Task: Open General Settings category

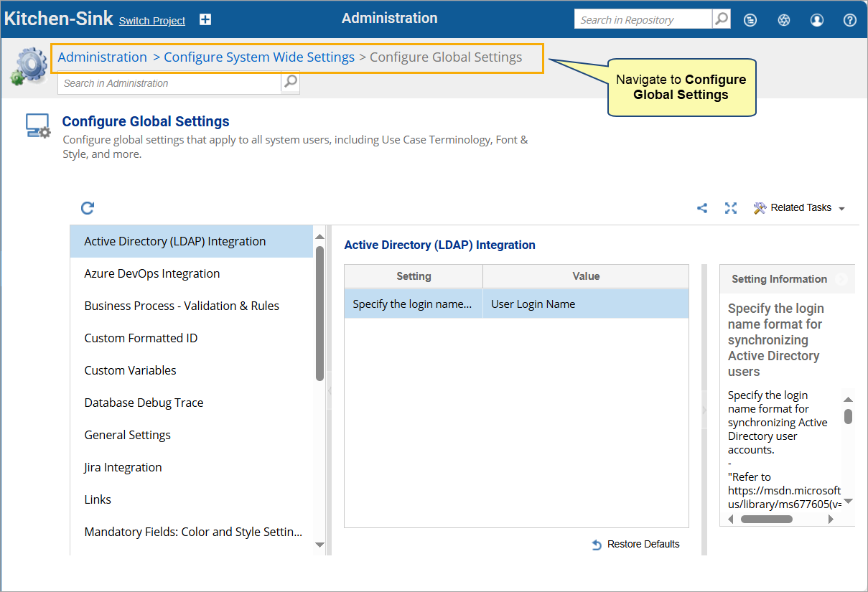Action: point(128,435)
